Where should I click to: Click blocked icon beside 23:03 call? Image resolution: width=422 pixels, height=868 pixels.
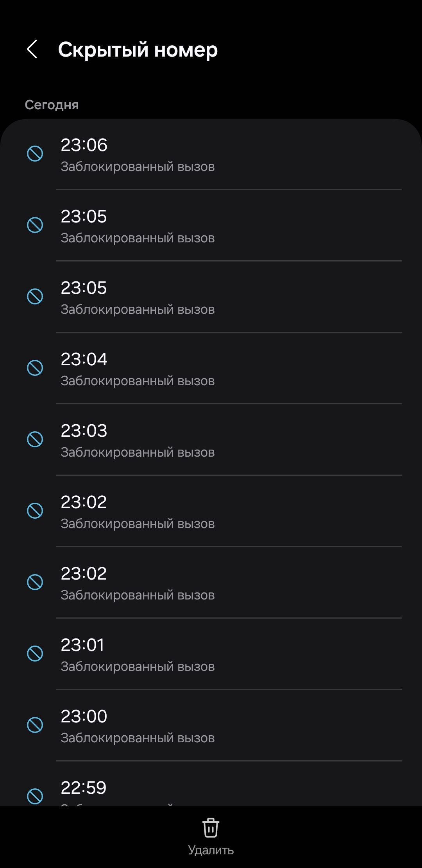tap(35, 439)
